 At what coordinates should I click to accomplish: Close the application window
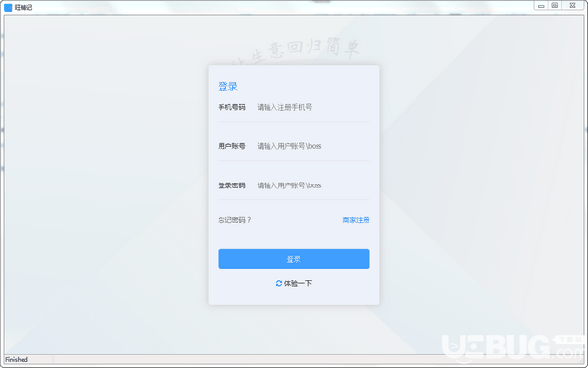click(x=572, y=6)
